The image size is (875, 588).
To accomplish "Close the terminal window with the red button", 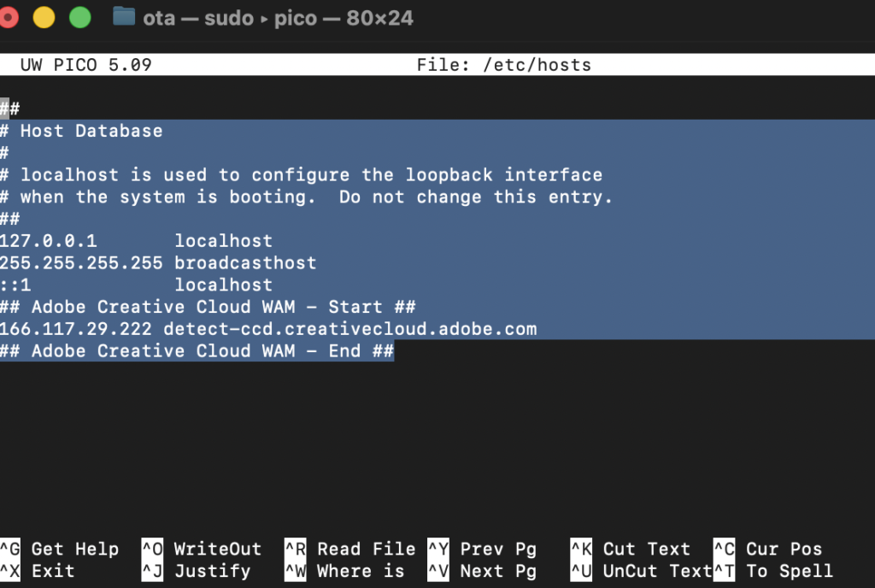I will pyautogui.click(x=9, y=17).
